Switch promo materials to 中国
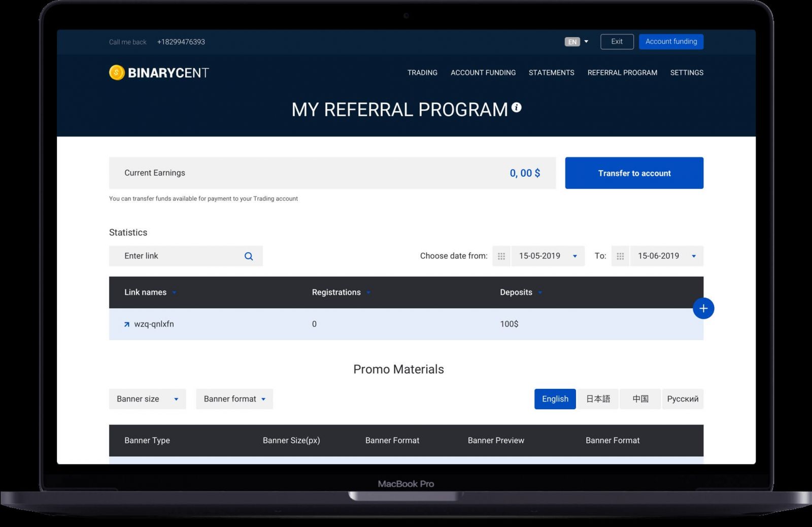Screen dimensions: 812x527 coord(640,399)
